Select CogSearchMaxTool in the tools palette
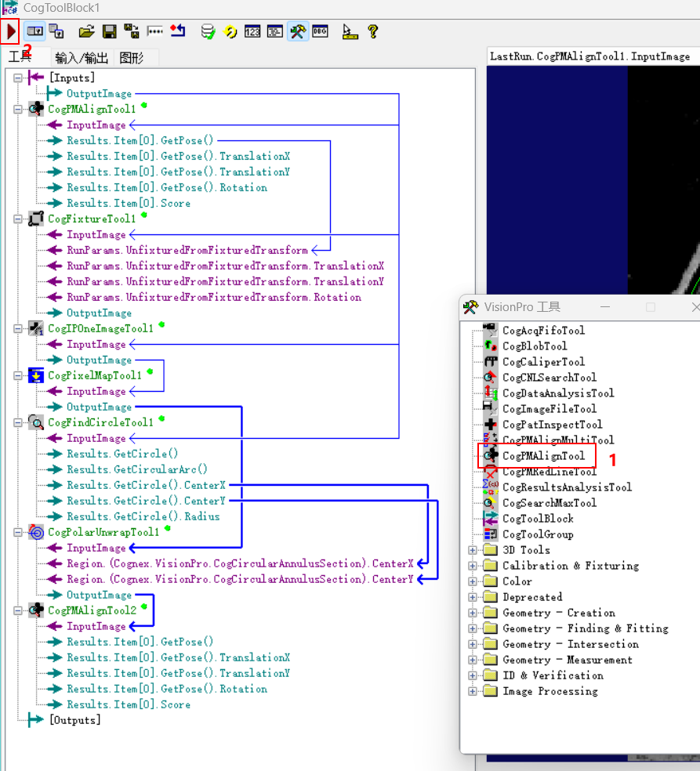The image size is (700, 771). coord(549,503)
